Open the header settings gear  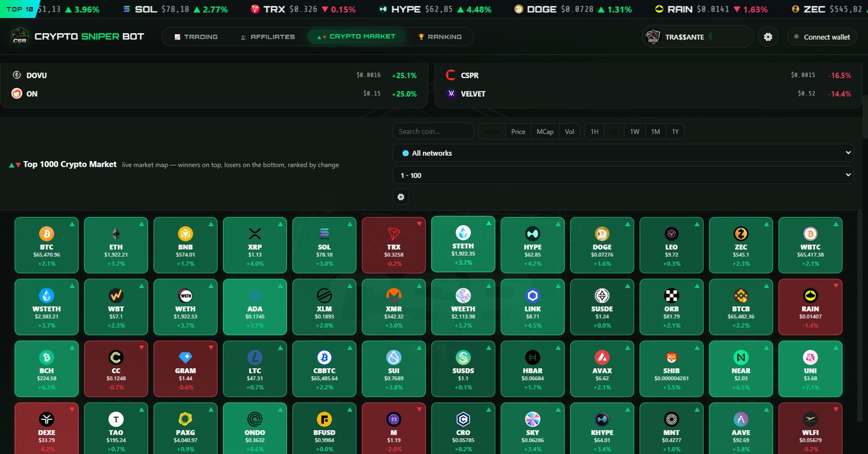768,37
